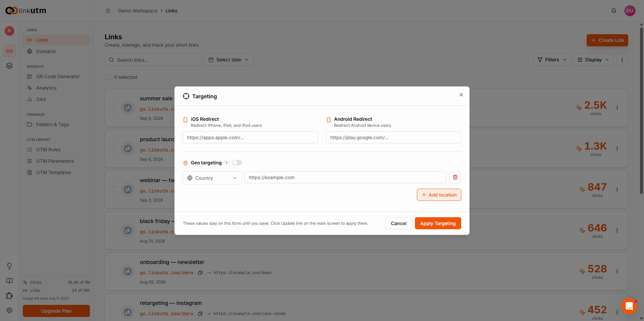Open the Select date dropdown
Image resolution: width=644 pixels, height=321 pixels.
point(229,60)
